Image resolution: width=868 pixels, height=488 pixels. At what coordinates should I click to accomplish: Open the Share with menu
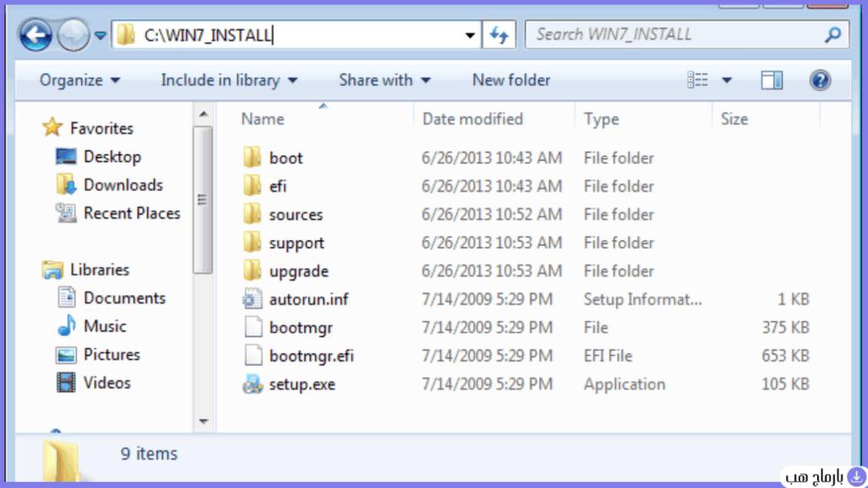[385, 80]
